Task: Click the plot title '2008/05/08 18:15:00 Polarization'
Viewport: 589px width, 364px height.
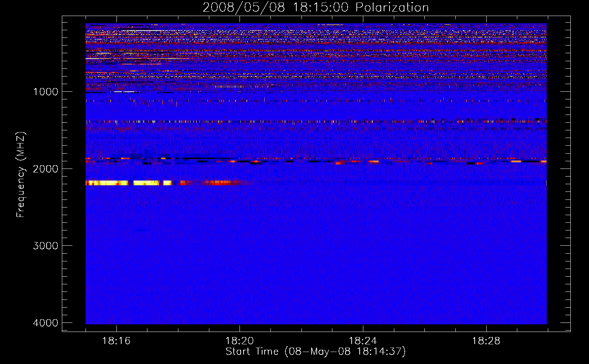Action: [316, 7]
